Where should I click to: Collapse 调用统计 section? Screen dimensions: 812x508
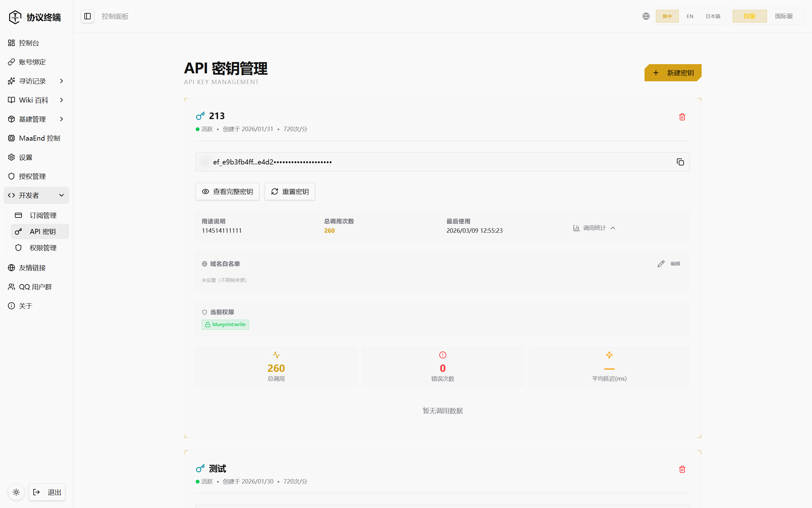coord(594,228)
